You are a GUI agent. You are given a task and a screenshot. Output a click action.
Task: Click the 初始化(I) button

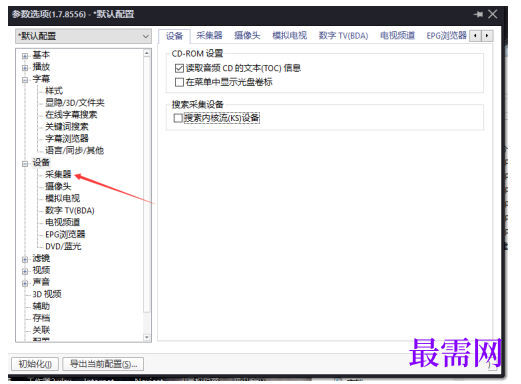pyautogui.click(x=35, y=364)
